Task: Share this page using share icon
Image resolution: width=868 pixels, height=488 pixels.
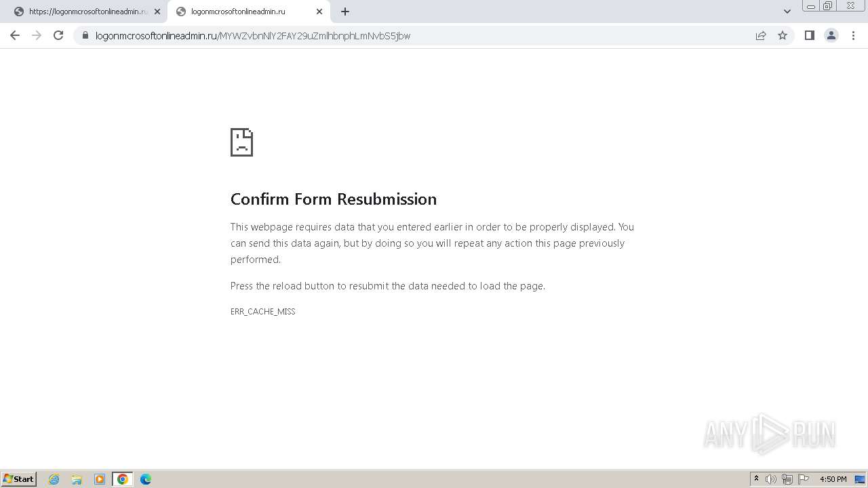Action: 761,35
